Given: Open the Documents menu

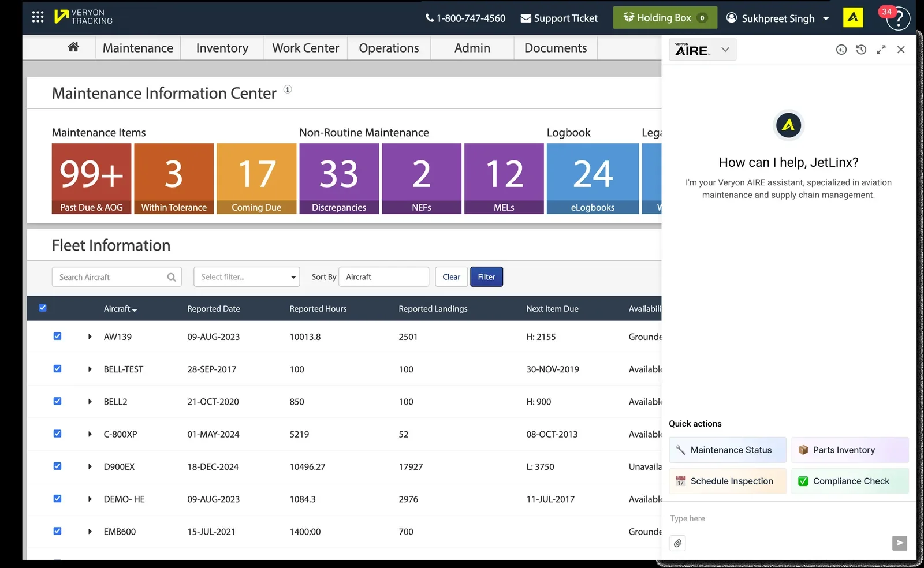Looking at the screenshot, I should pos(556,48).
